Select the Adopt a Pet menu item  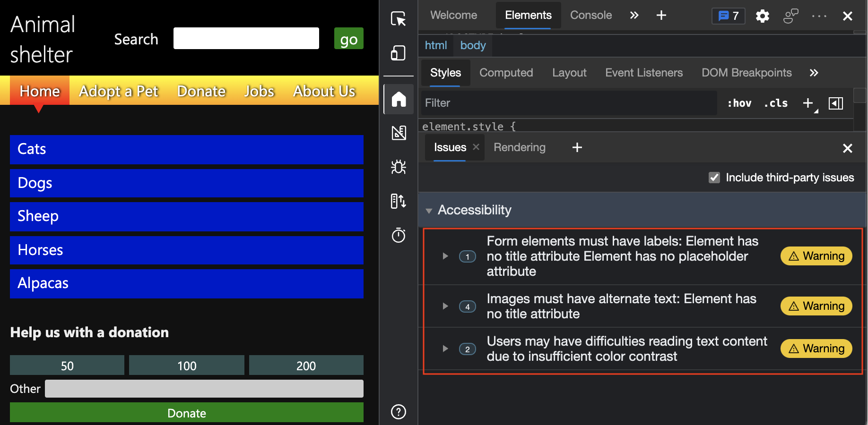(119, 91)
